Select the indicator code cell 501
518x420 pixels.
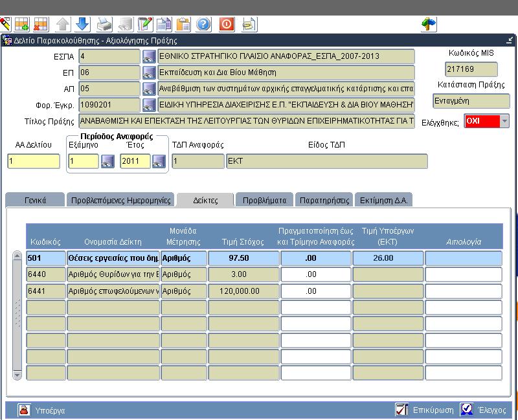pos(46,258)
